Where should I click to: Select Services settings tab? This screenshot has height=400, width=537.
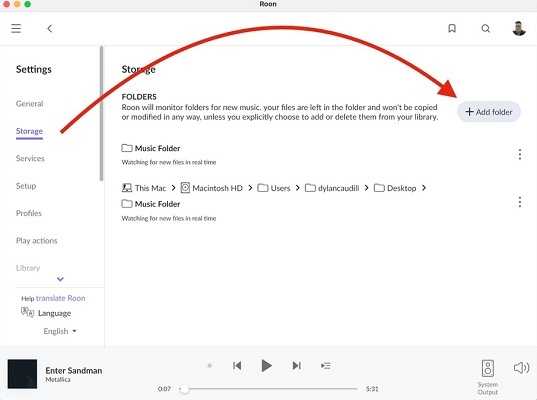pos(30,158)
